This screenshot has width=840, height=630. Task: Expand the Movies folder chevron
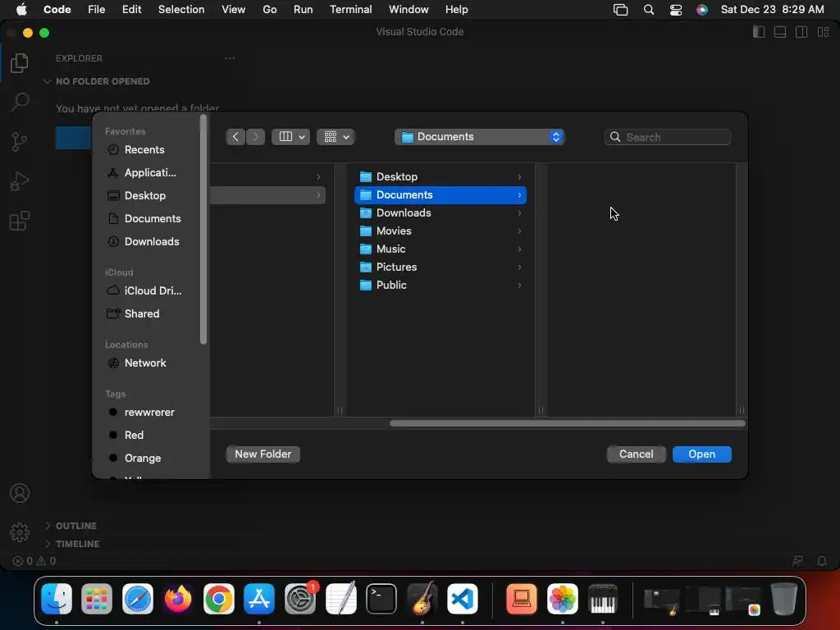519,231
